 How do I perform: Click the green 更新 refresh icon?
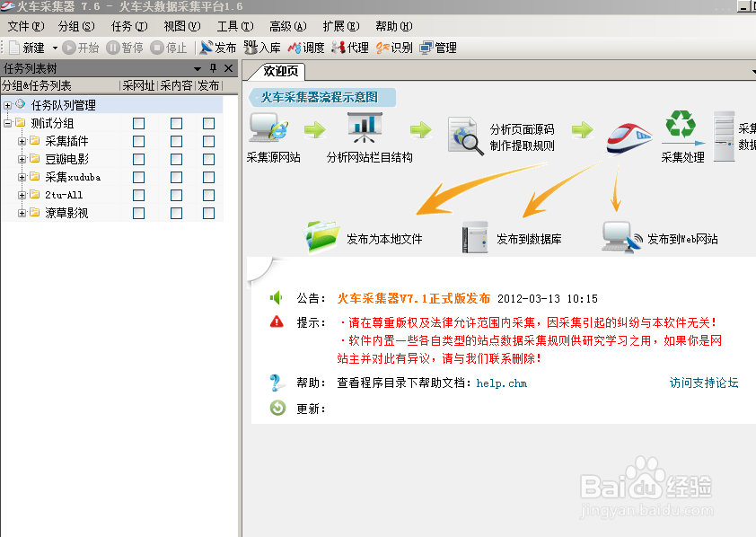[277, 408]
